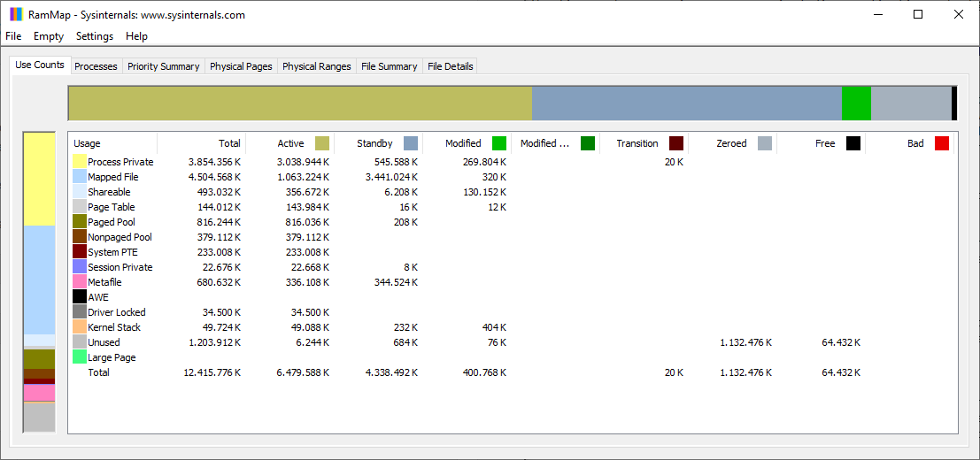The image size is (980, 460).
Task: Select the Use Counts tab
Action: (x=39, y=65)
